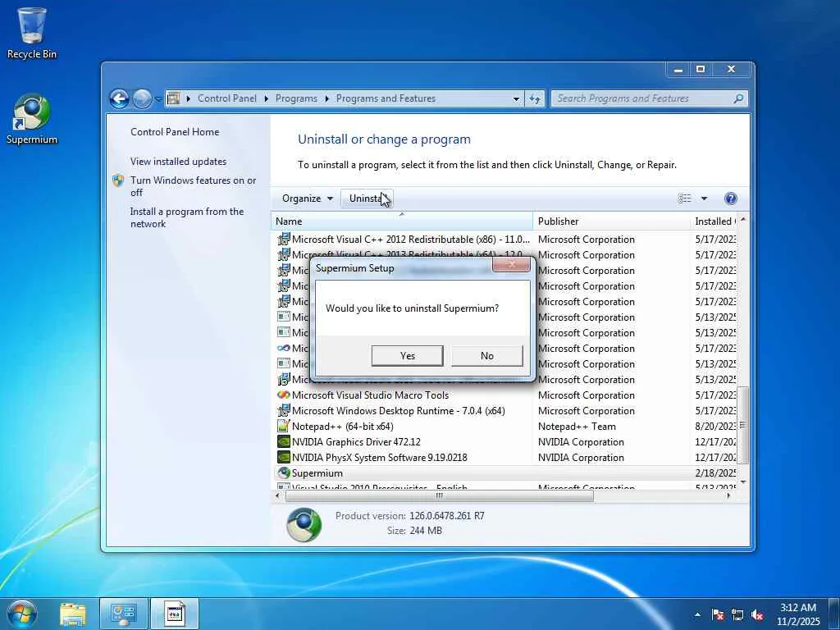Viewport: 840px width, 630px height.
Task: Sort by the Name column header
Action: 402,221
